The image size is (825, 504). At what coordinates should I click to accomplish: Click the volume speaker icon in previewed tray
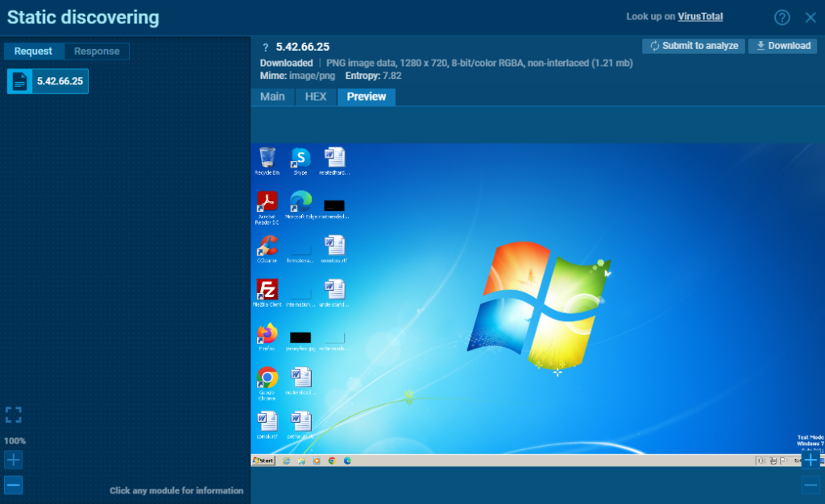pos(761,461)
